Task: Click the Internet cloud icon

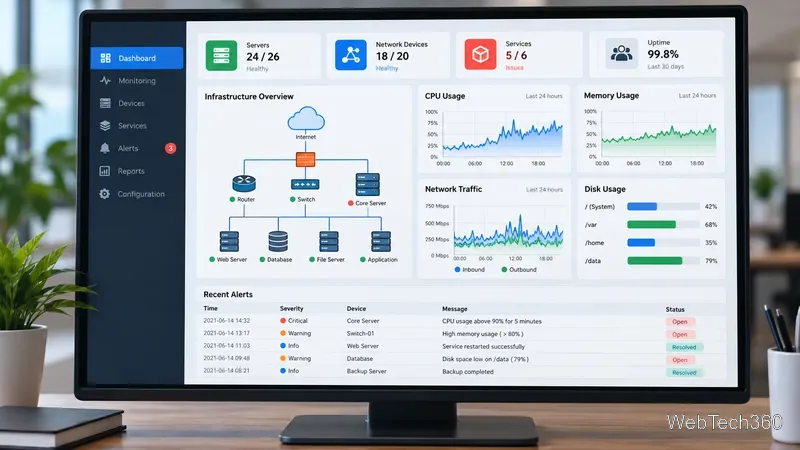Action: click(306, 119)
